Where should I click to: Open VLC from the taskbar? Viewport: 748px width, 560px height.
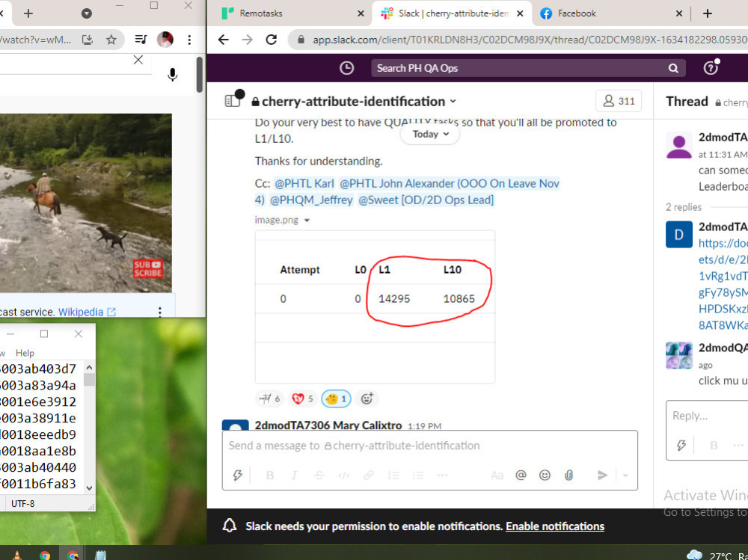pos(17,555)
